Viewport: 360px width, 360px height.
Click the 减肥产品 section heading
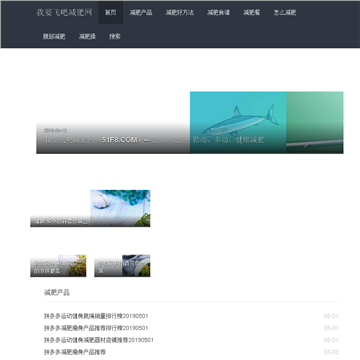(57, 293)
